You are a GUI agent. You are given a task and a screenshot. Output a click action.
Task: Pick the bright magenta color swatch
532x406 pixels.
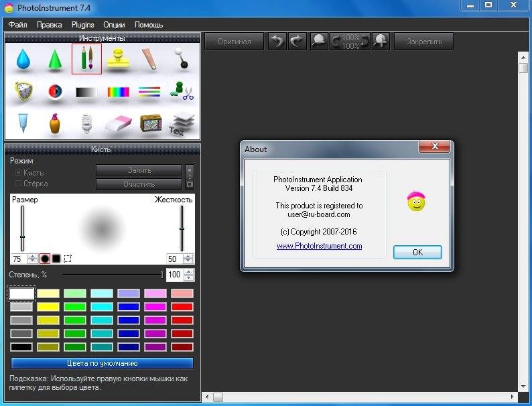point(155,307)
